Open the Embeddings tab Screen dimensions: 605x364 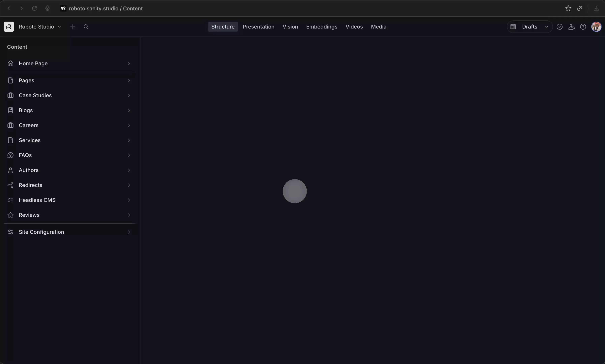(322, 27)
